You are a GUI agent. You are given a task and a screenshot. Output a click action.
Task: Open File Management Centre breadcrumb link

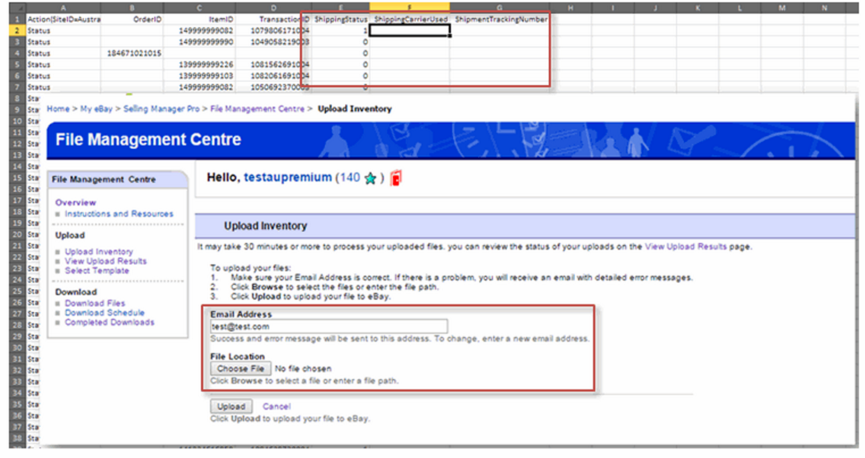257,109
